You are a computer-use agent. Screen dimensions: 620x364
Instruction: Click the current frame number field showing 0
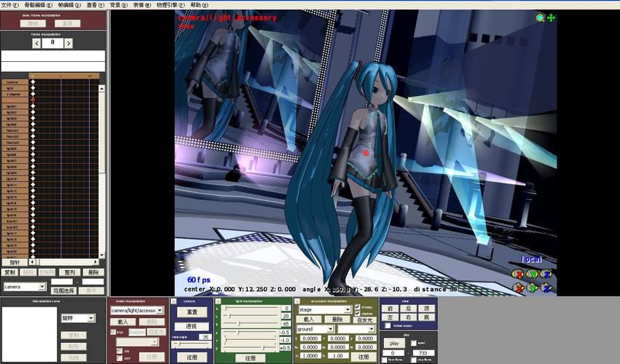52,43
